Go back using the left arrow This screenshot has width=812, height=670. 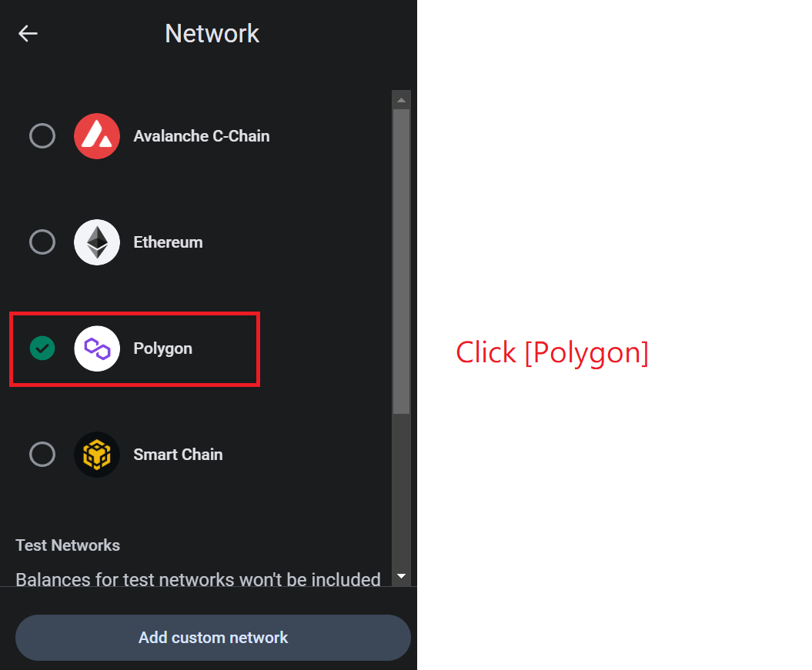pyautogui.click(x=28, y=34)
